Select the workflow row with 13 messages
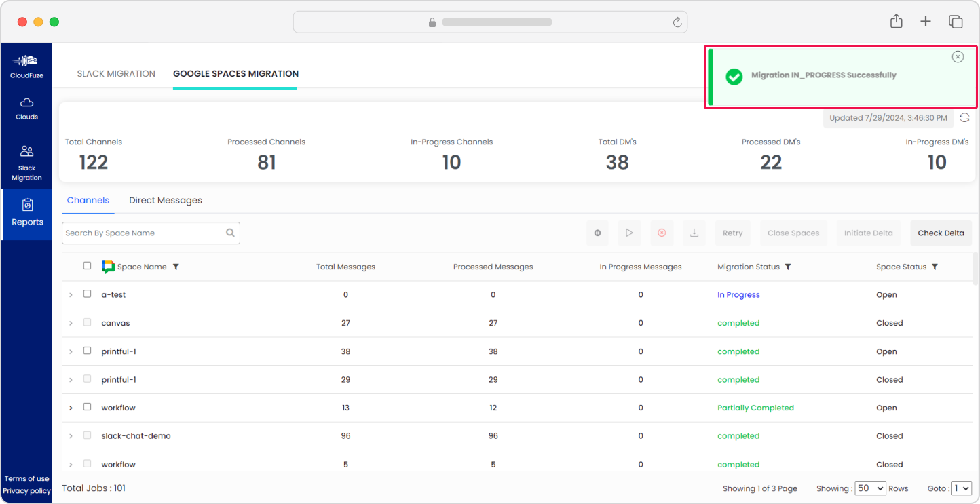The height and width of the screenshot is (504, 980). coord(87,407)
